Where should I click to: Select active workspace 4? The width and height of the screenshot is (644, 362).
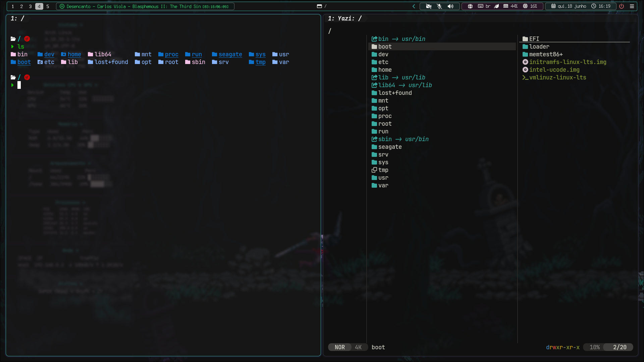[x=39, y=6]
